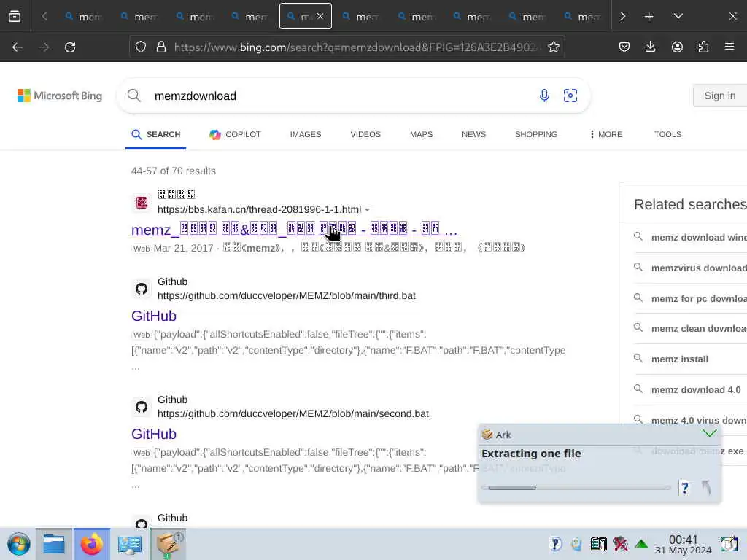
Task: Open the tracking protection shield icon
Action: (x=141, y=47)
